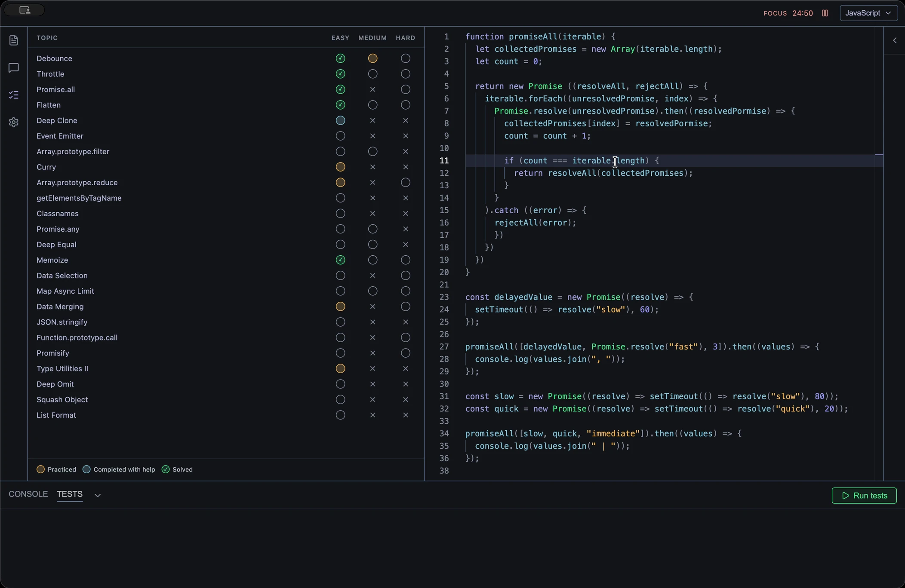Open Flatten easy solved checkmark
Image resolution: width=905 pixels, height=588 pixels.
[x=340, y=105]
